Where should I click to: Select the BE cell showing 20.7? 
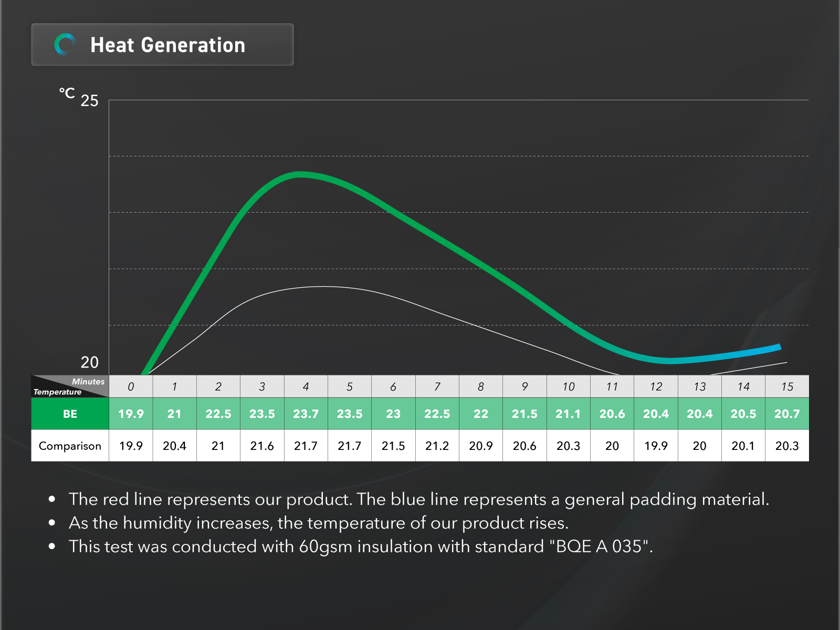click(786, 414)
